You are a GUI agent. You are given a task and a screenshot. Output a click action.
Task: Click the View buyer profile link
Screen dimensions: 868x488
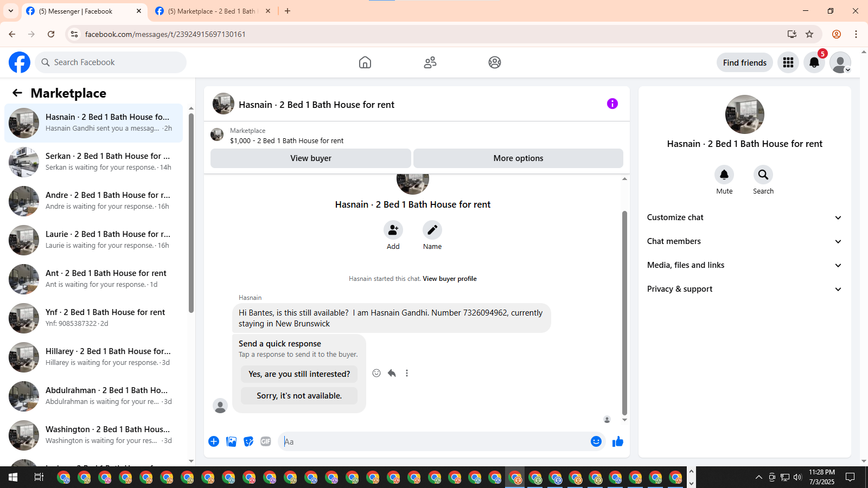450,279
